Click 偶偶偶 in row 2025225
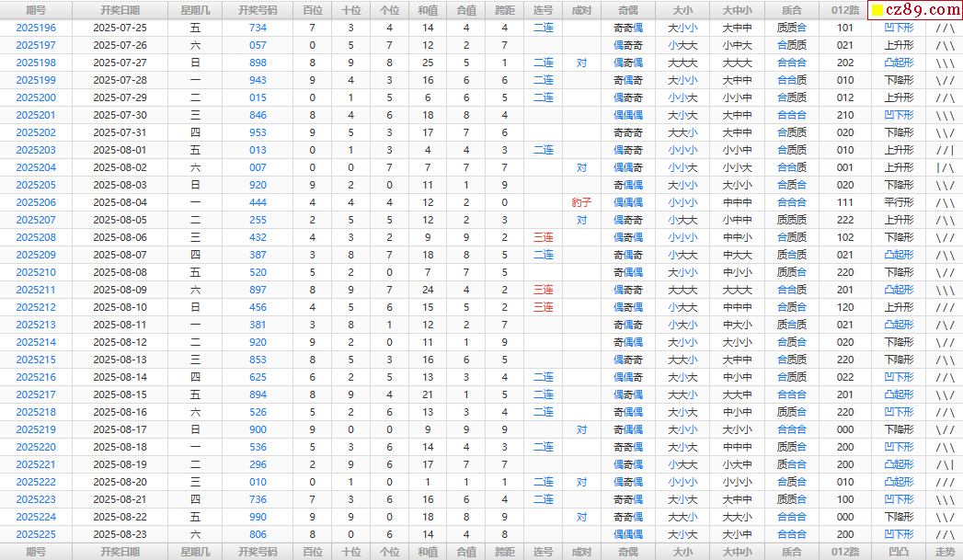Viewport: 963px width, 560px height. tap(627, 535)
